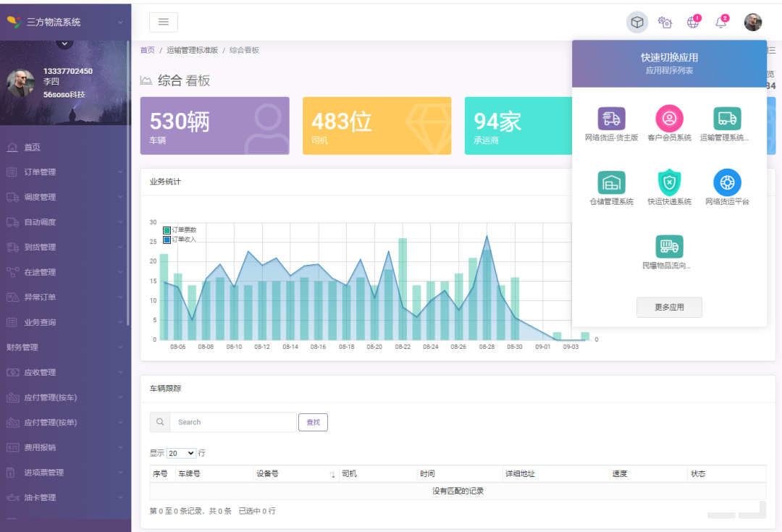Click the vehicle tracking Search input field
Screen dimensions: 782x532
[233, 422]
